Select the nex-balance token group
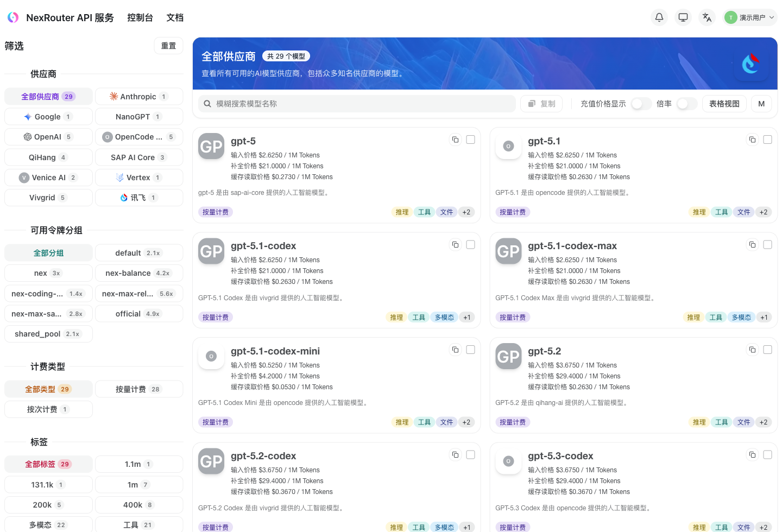The image size is (782, 532). click(x=139, y=273)
